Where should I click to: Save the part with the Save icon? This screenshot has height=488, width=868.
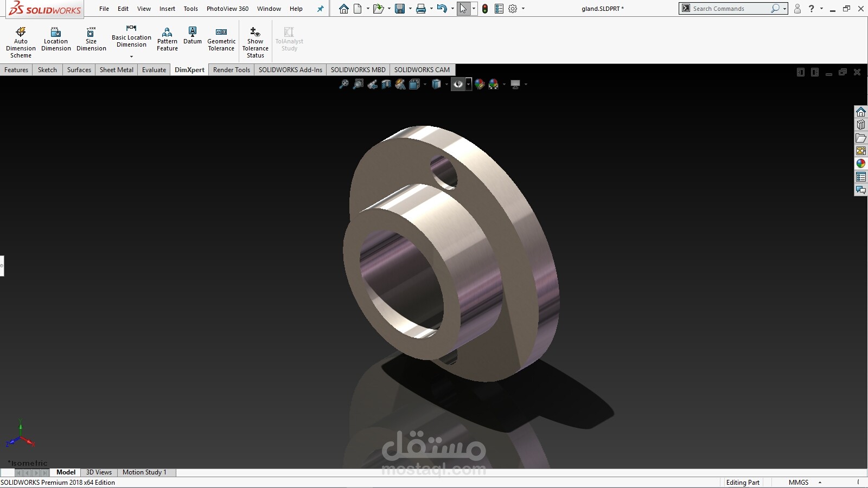400,9
